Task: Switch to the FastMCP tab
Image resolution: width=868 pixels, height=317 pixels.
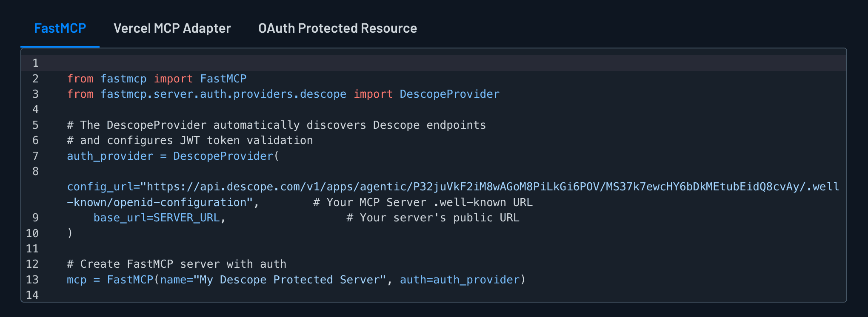Action: [60, 28]
